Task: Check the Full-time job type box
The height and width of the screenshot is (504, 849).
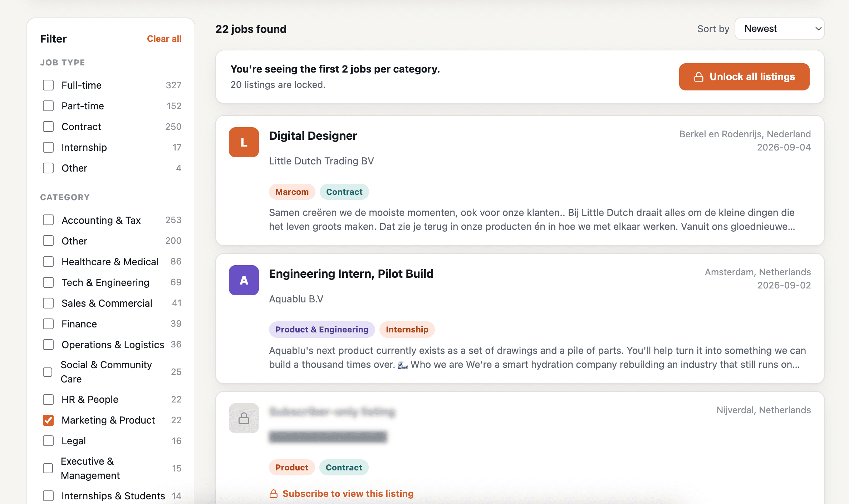Action: point(48,85)
